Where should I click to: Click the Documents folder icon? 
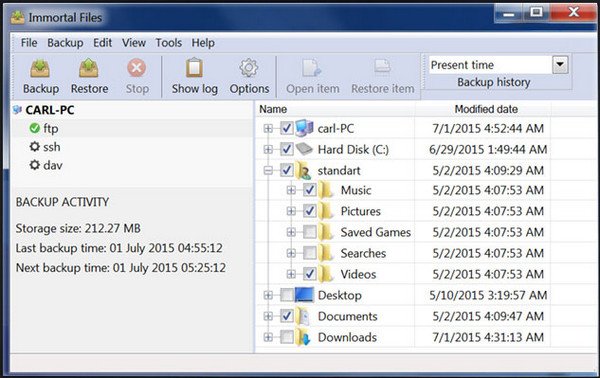click(x=303, y=316)
